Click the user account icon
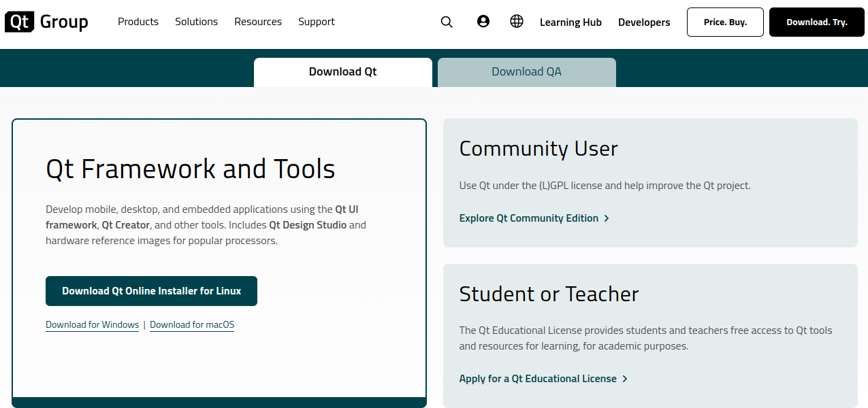The image size is (868, 408). coord(483,22)
